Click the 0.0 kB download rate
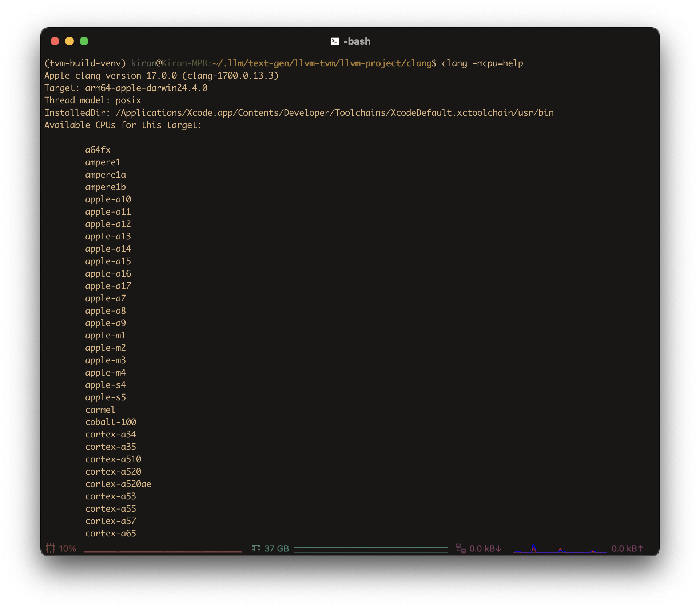Screen dimensions: 700x610 coord(485,548)
